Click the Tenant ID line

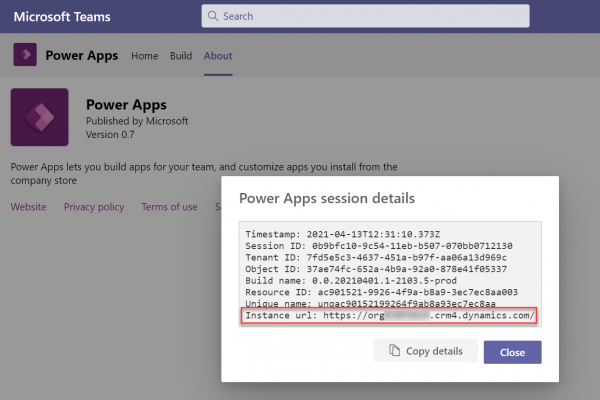coord(376,257)
